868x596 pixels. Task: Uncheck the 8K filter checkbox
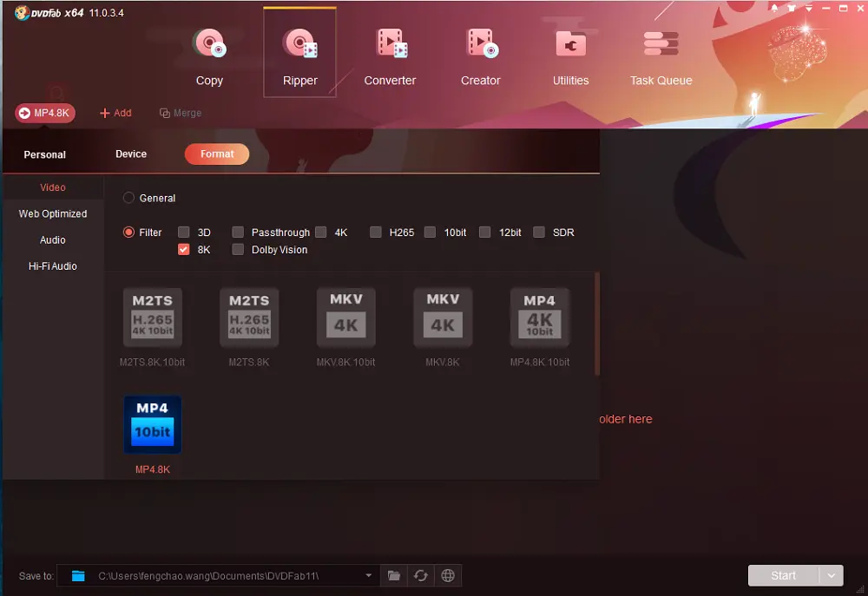(183, 250)
